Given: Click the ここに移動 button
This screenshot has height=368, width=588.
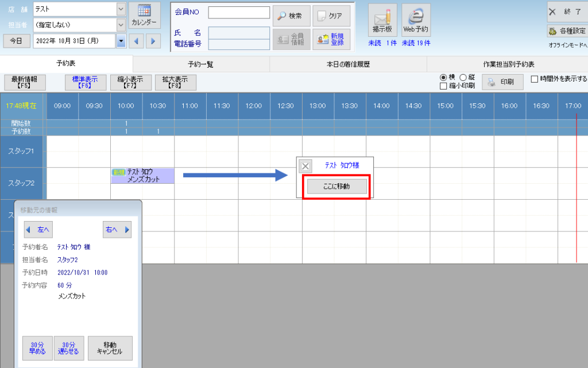Looking at the screenshot, I should pos(336,186).
